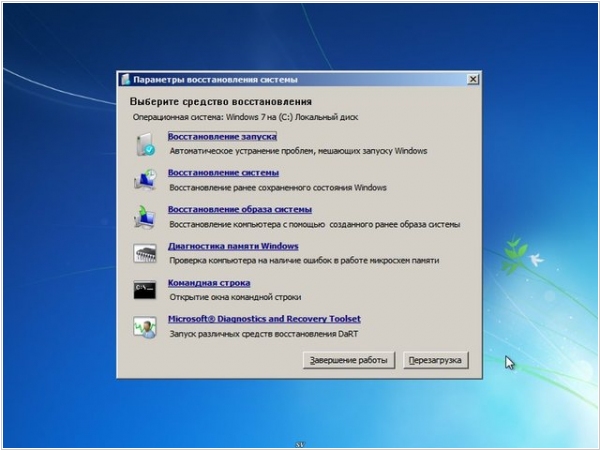This screenshot has height=450, width=600.
Task: Click the System Restore icon with clock
Action: 145,179
